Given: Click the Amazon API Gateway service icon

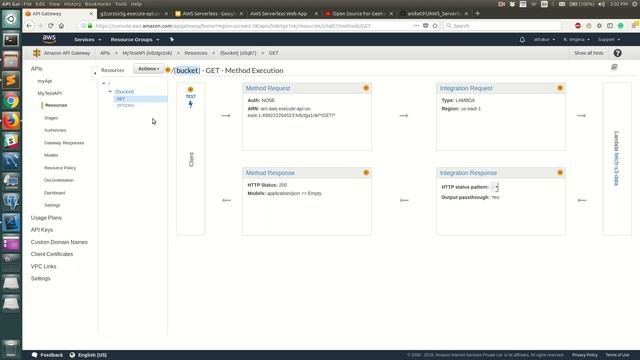Looking at the screenshot, I should point(37,53).
